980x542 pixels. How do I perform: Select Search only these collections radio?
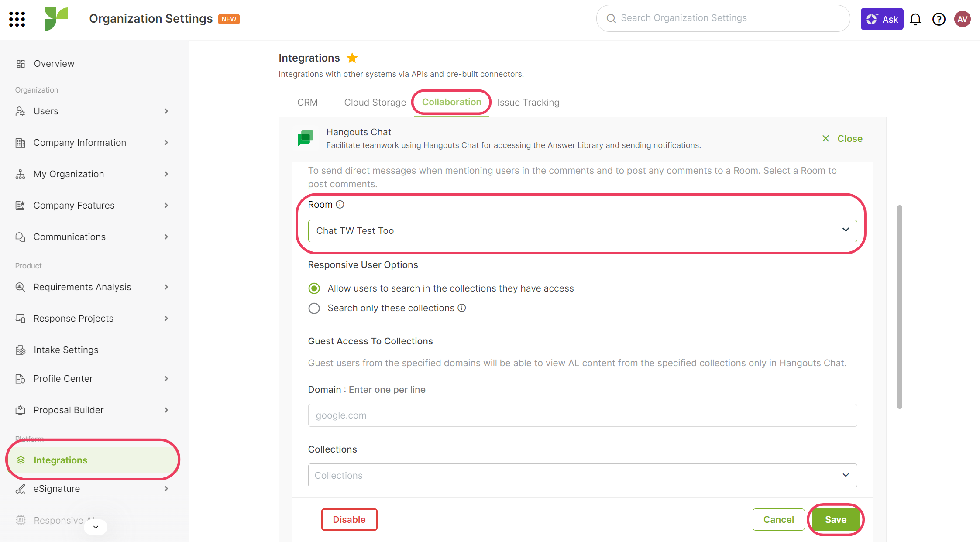click(x=314, y=309)
